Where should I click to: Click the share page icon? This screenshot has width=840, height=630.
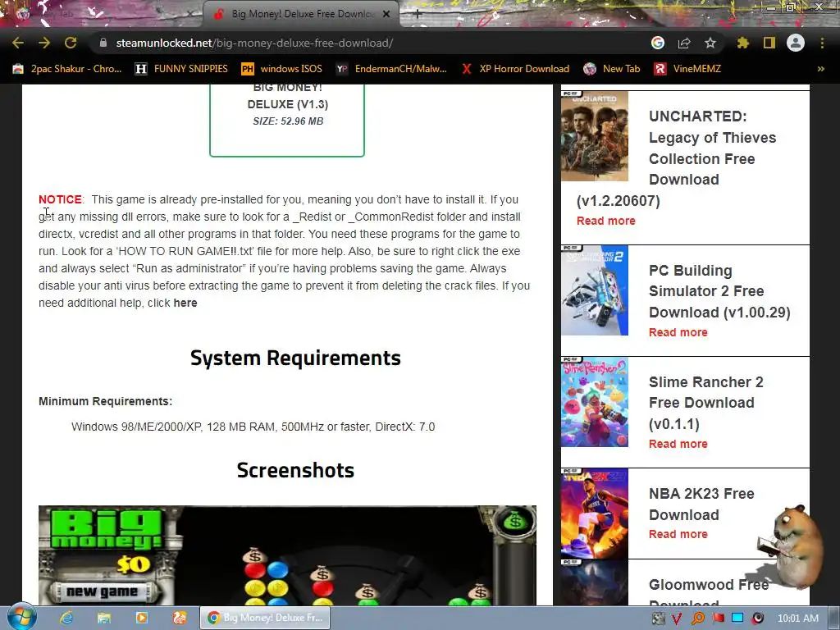click(x=684, y=43)
